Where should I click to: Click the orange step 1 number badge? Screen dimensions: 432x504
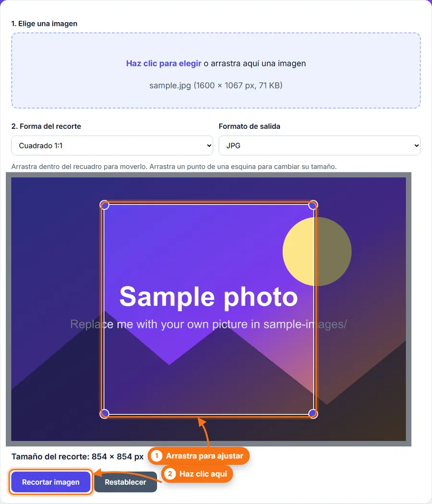tap(156, 456)
